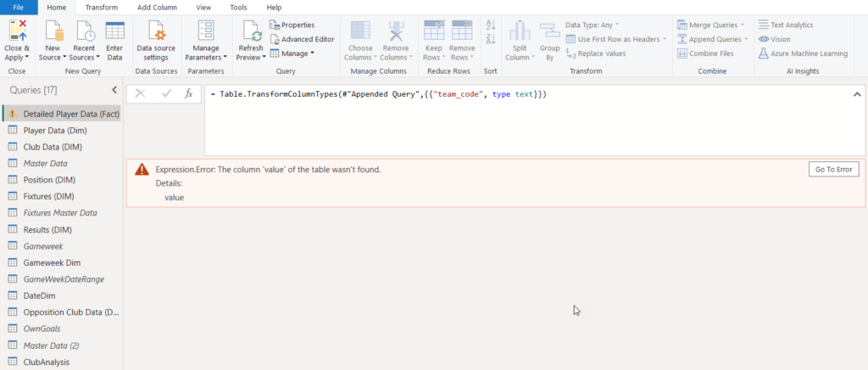Open the Data Type: Any dropdown
The height and width of the screenshot is (370, 868).
(593, 25)
